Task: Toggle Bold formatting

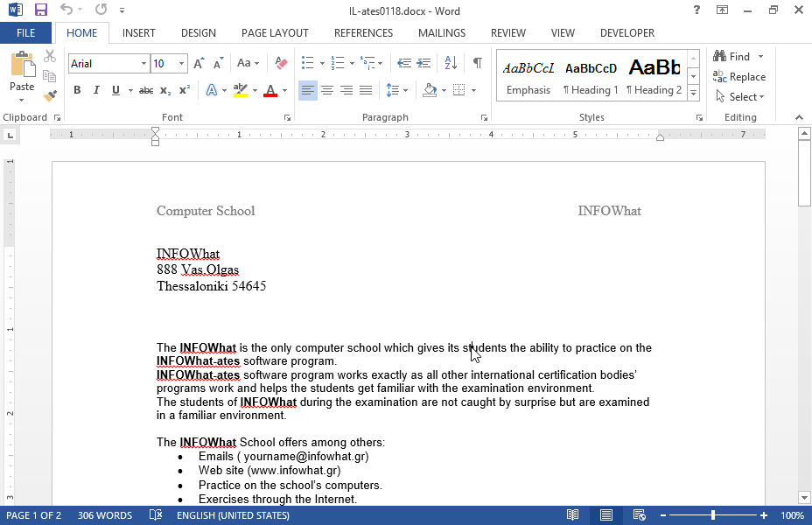Action: point(77,90)
